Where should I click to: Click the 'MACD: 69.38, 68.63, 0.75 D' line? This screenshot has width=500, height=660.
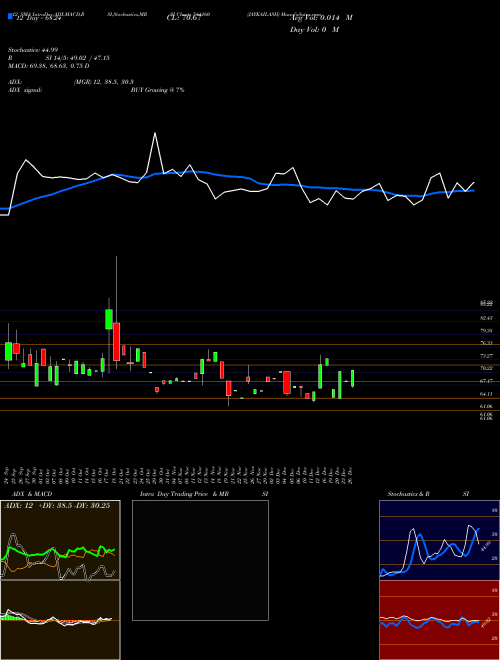49,66
